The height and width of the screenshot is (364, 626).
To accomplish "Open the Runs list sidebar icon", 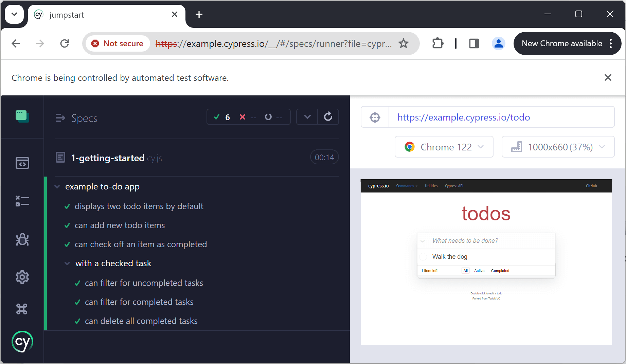I will point(22,201).
